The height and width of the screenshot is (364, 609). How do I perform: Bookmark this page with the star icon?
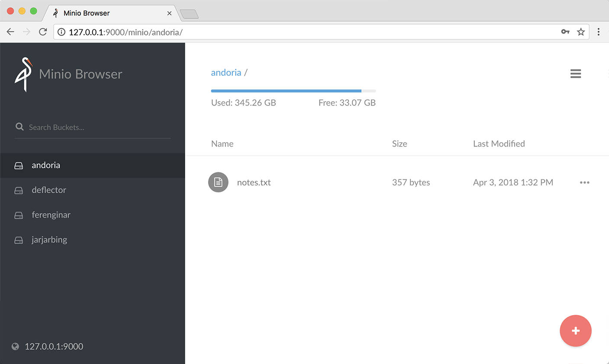click(581, 32)
